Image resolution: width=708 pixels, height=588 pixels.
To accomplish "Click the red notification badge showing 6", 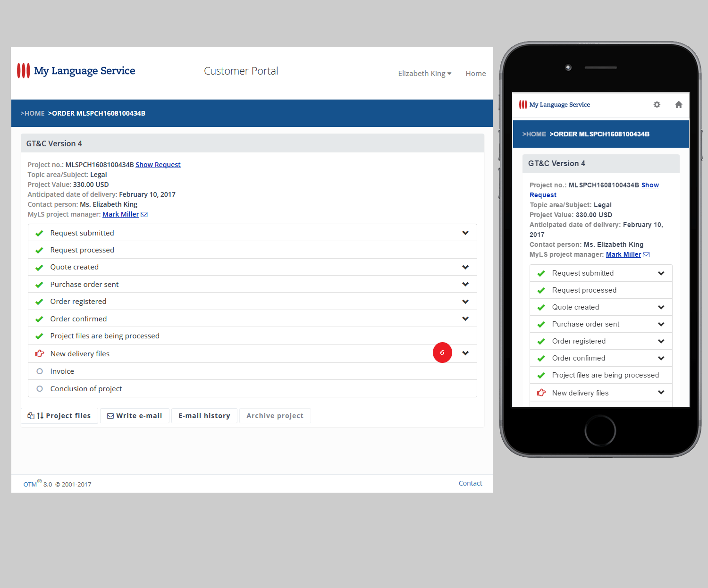I will tap(442, 353).
